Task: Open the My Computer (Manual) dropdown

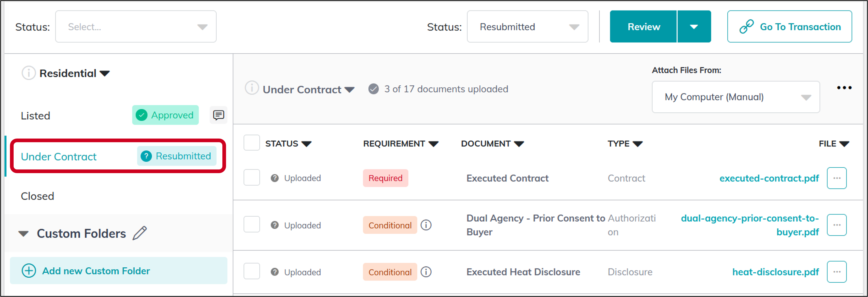Action: 735,97
